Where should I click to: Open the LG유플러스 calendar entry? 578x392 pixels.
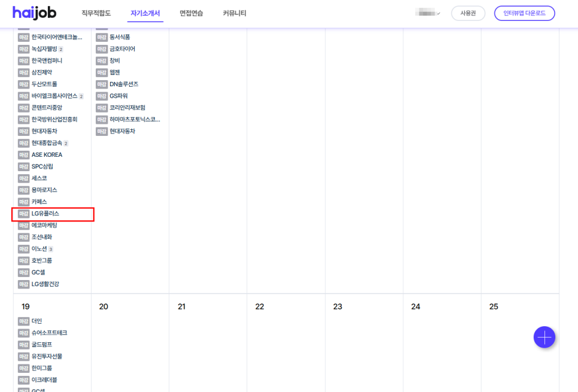point(45,214)
